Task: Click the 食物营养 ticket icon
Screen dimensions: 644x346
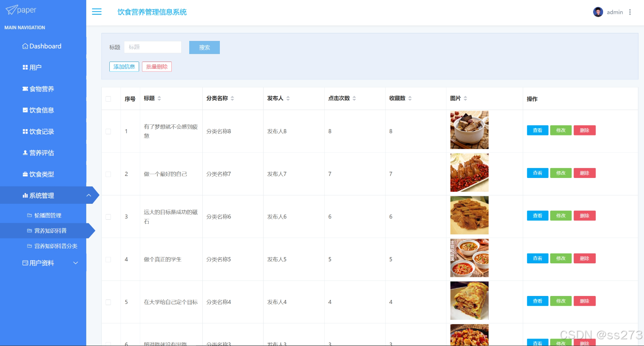Action: [25, 89]
